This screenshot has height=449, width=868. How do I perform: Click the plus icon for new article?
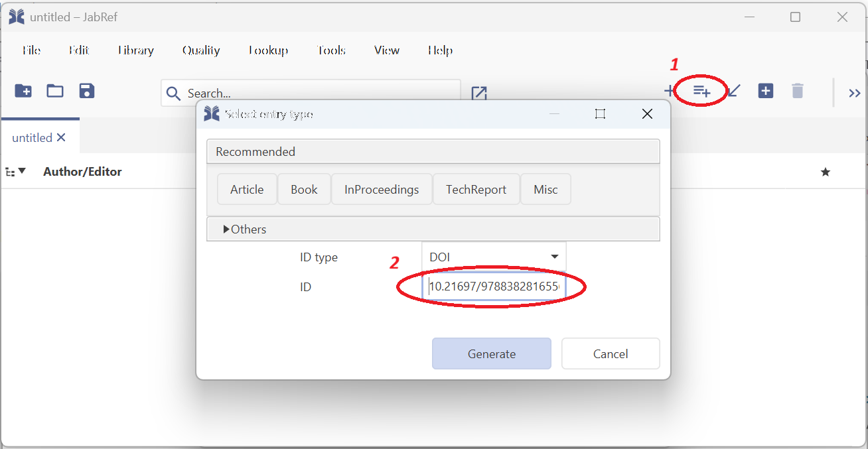coord(670,91)
